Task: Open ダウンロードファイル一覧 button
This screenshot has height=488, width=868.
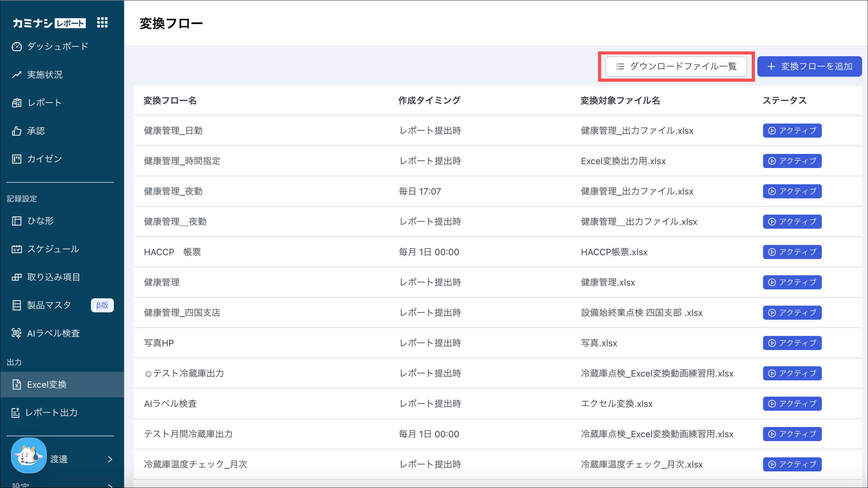Action: (x=676, y=66)
